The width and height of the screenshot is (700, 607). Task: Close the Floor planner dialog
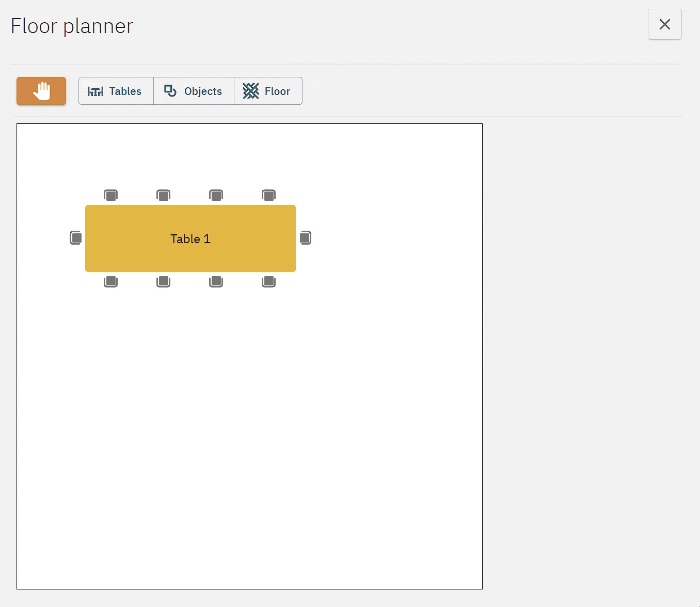664,24
